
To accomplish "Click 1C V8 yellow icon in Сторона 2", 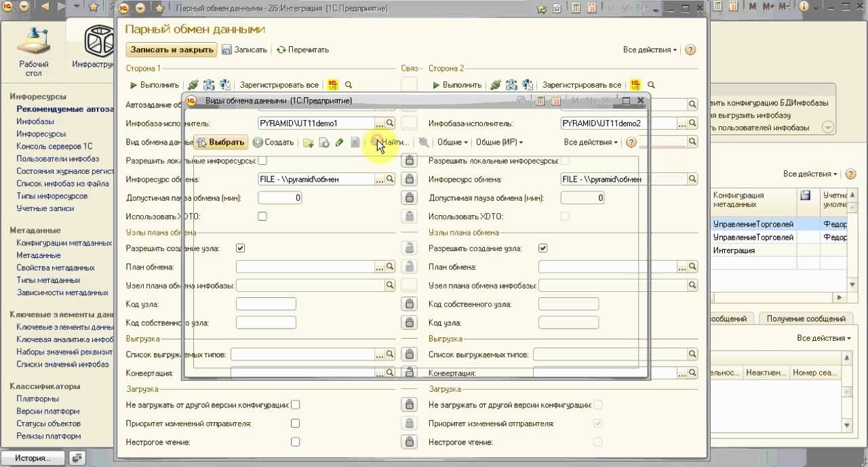I will 635,85.
